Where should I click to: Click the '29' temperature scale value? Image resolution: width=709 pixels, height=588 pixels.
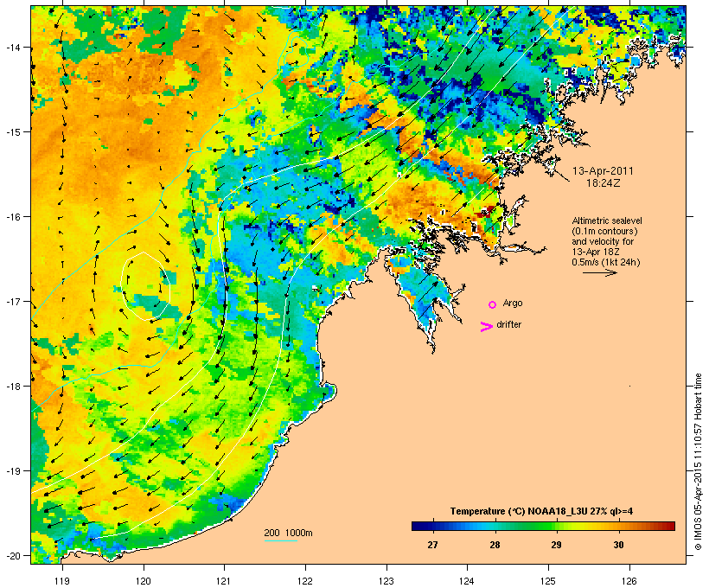coord(556,545)
